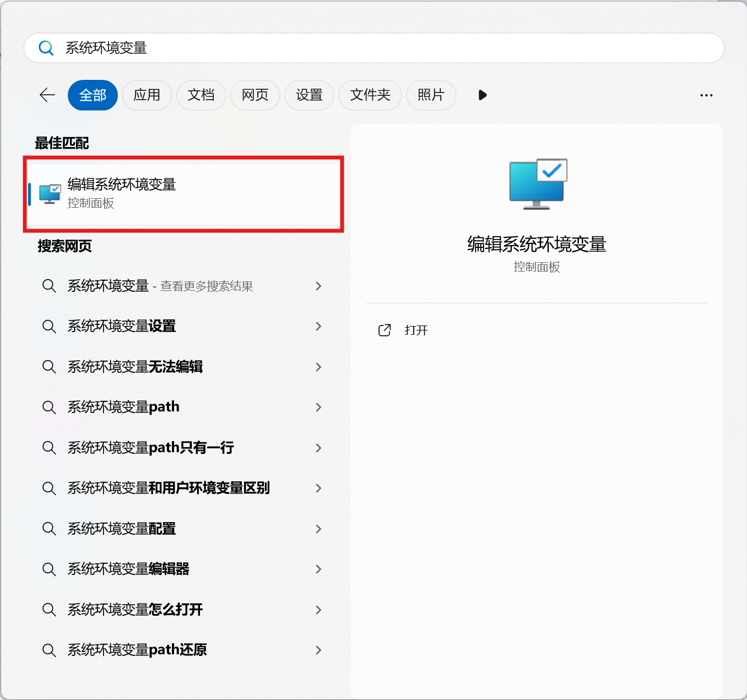
Task: Expand chevron for 系统环境变量配置
Action: click(x=318, y=529)
